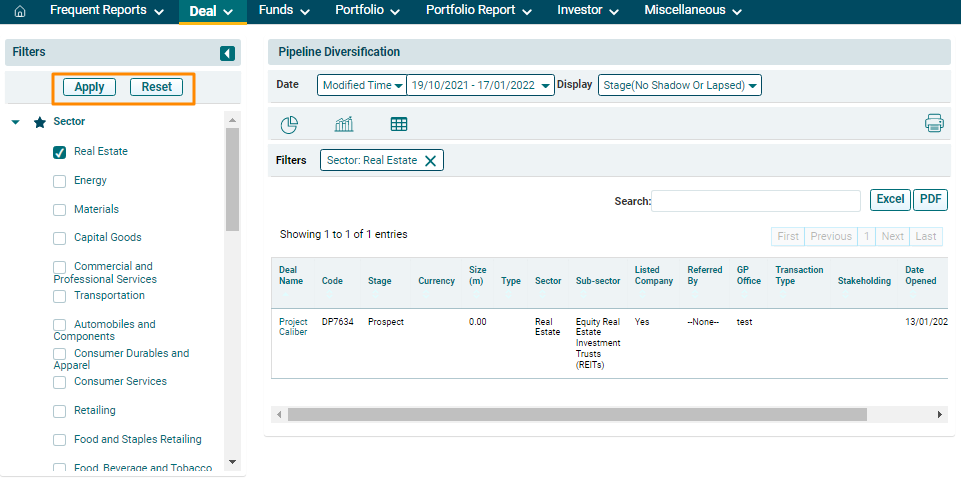Viewport: 961px width, 481px height.
Task: Open the Modified Time date type dropdown
Action: tap(362, 86)
